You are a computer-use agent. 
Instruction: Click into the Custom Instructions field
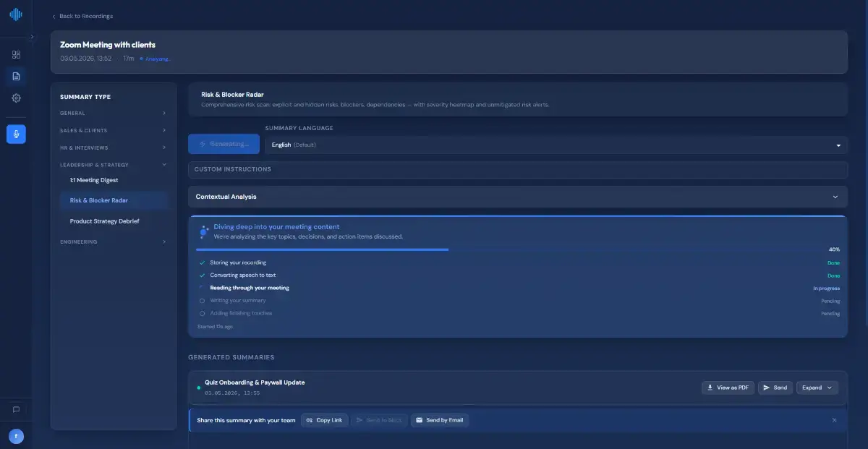pyautogui.click(x=517, y=169)
